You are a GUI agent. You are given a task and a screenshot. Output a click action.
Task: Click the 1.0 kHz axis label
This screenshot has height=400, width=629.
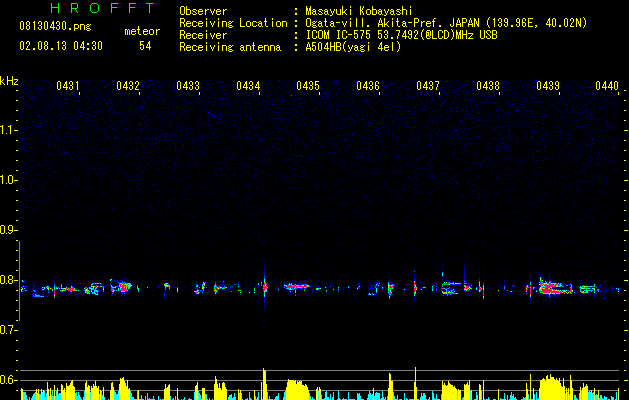[x=9, y=180]
